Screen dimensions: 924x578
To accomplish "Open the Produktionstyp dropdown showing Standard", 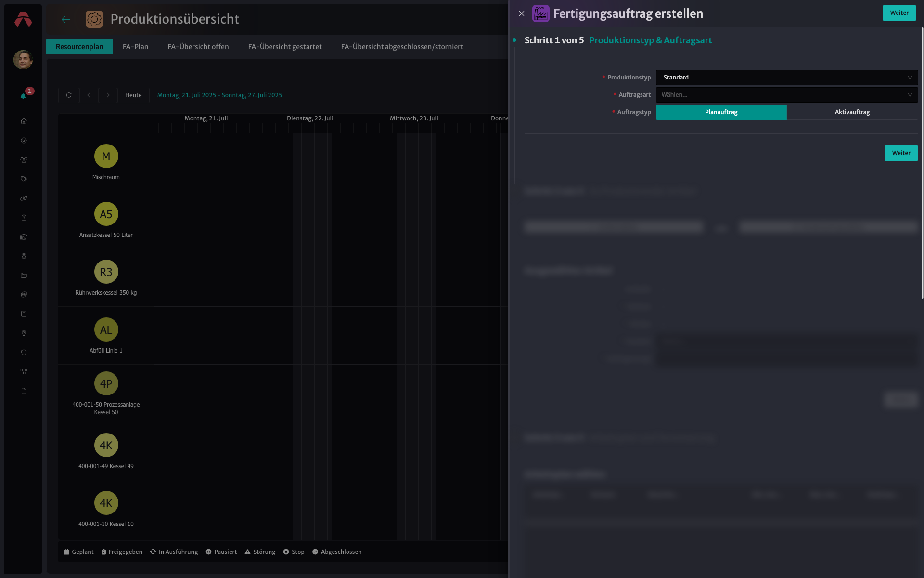I will 787,78.
